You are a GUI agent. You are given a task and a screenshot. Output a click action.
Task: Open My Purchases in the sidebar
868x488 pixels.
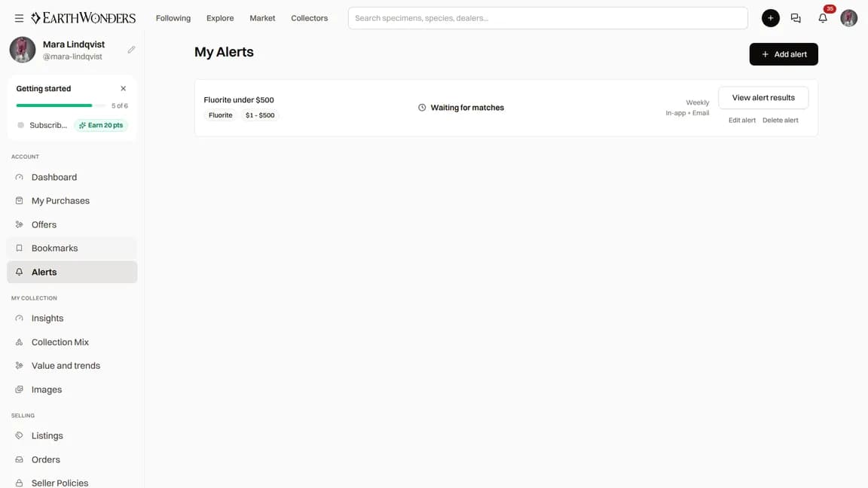(x=72, y=201)
